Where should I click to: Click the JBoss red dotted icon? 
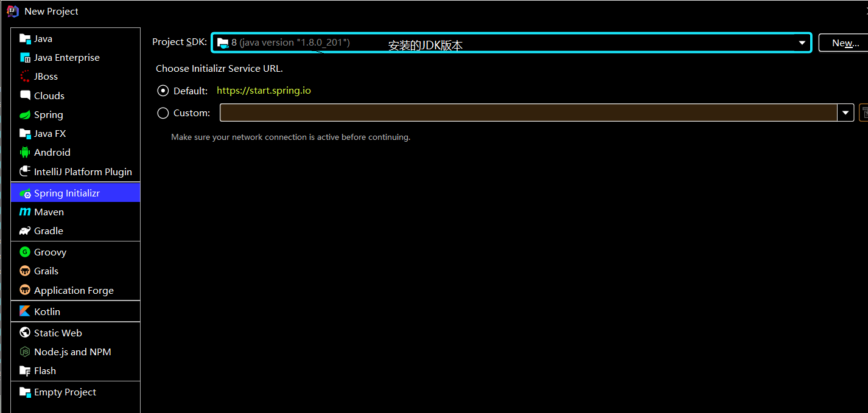pyautogui.click(x=25, y=77)
